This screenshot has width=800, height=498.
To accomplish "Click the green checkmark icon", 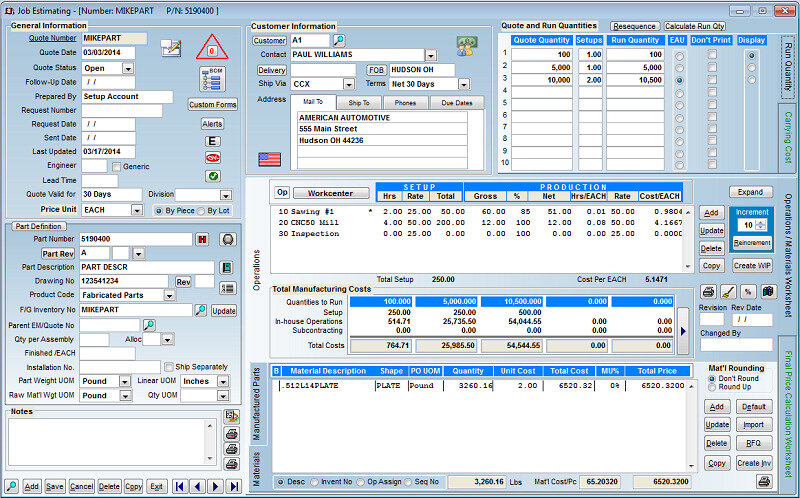I will pyautogui.click(x=212, y=176).
